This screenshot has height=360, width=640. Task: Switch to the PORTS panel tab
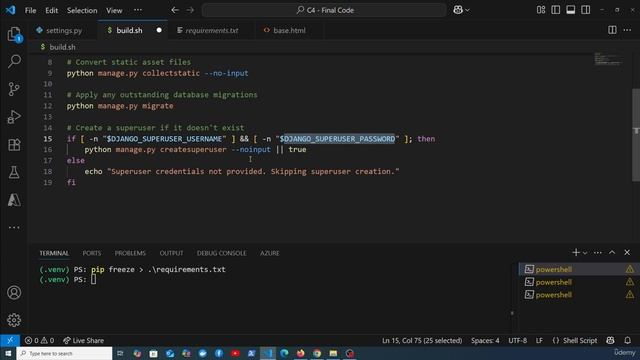point(91,253)
